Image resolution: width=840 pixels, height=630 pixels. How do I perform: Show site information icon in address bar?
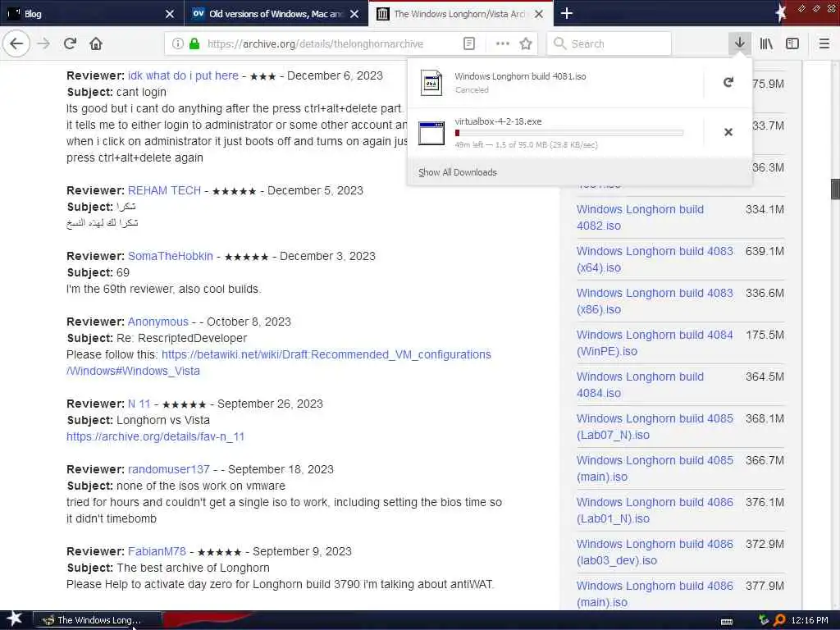(x=177, y=44)
